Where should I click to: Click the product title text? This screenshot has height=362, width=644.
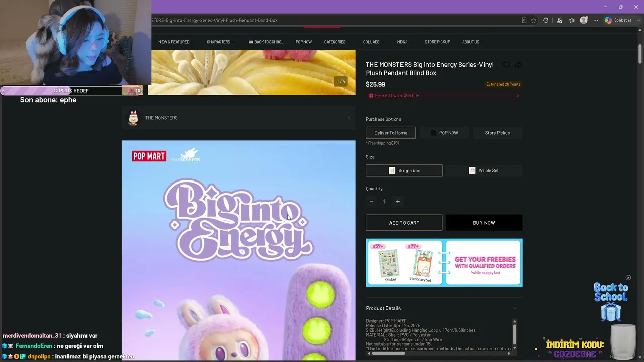[x=430, y=69]
